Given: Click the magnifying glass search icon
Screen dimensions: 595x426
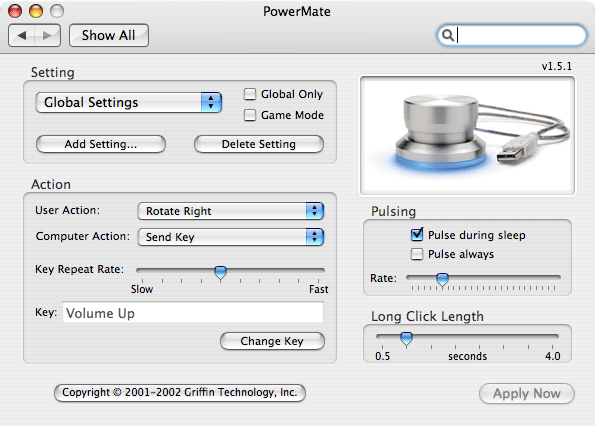Looking at the screenshot, I should 448,35.
